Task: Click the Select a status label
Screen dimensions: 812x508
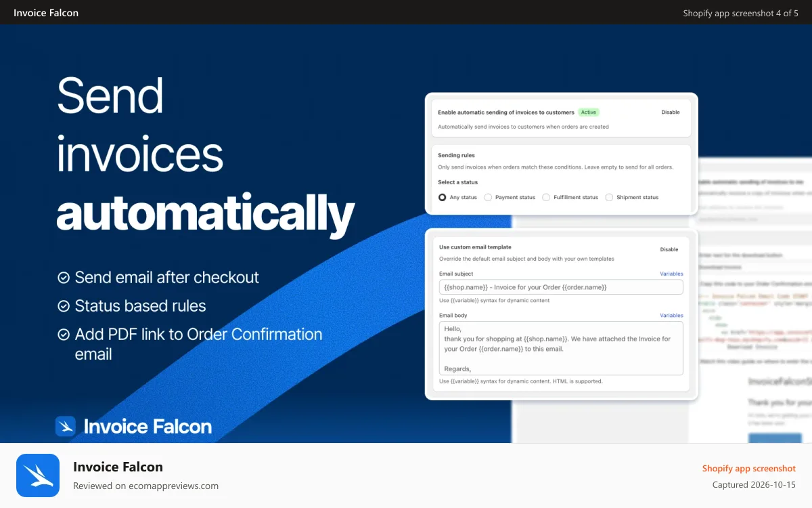Action: tap(457, 182)
